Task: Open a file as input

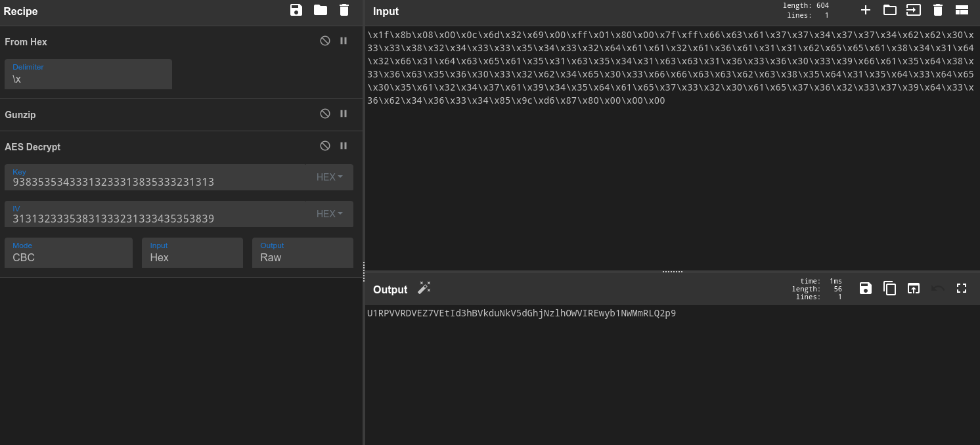Action: (x=914, y=10)
